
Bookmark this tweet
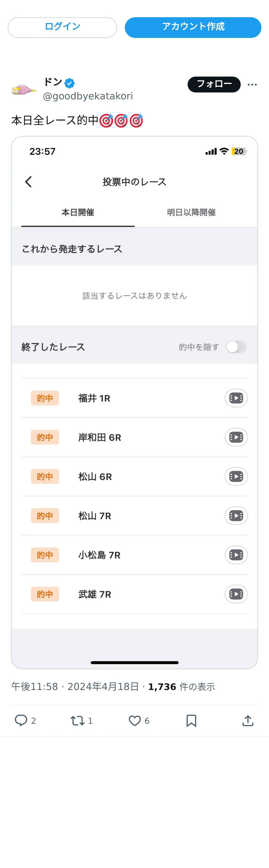tap(191, 720)
